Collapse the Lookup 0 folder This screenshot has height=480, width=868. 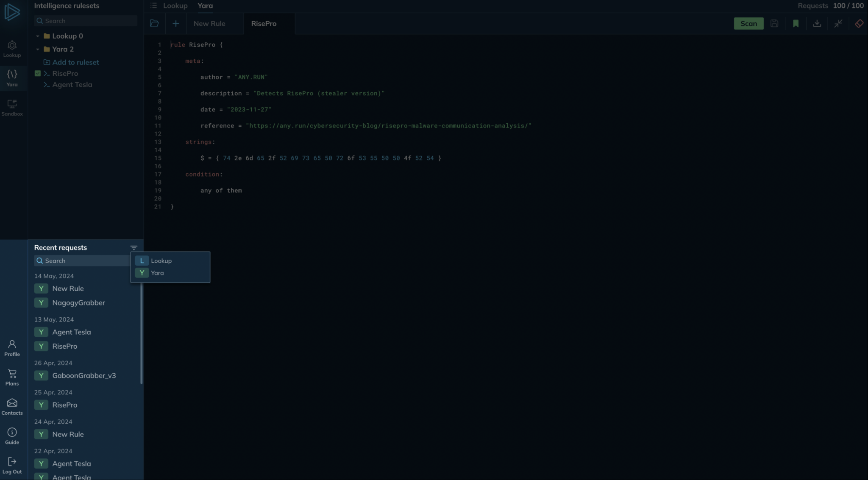37,36
